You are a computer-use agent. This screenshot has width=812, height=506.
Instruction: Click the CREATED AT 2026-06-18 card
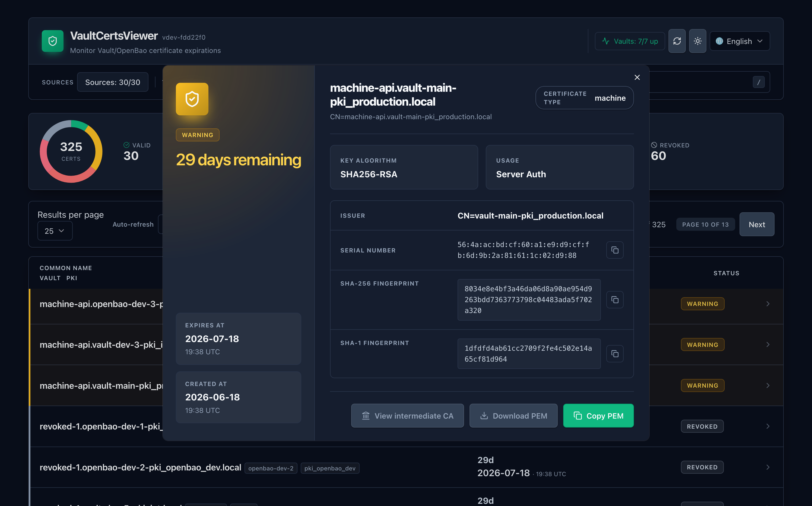tap(238, 397)
